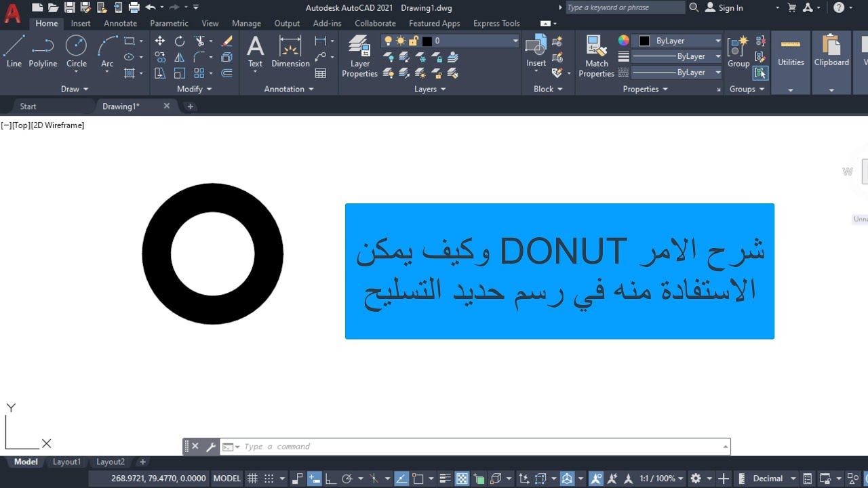Open the annotation scale 1:1 / 100% dropdown
868x488 pixels.
coord(661,479)
